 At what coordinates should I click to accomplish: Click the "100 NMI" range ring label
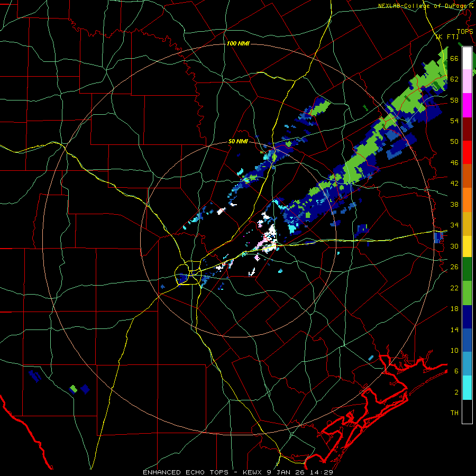pyautogui.click(x=238, y=44)
